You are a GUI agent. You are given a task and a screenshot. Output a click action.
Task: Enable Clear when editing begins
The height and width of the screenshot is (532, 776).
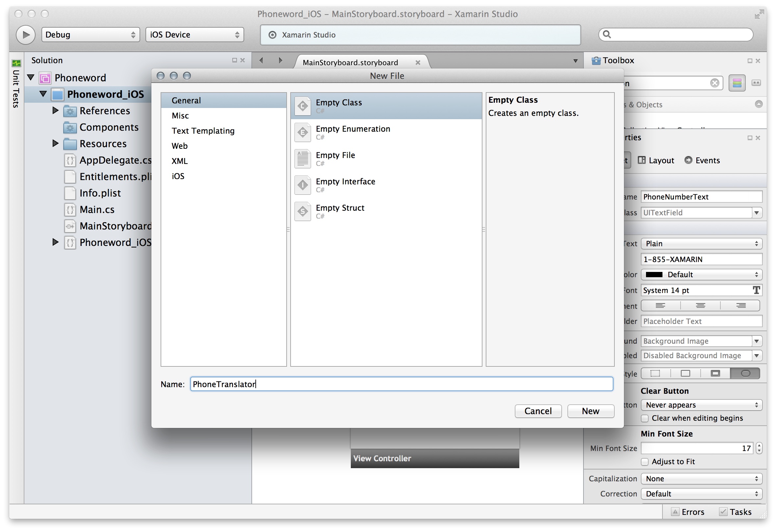pos(645,418)
